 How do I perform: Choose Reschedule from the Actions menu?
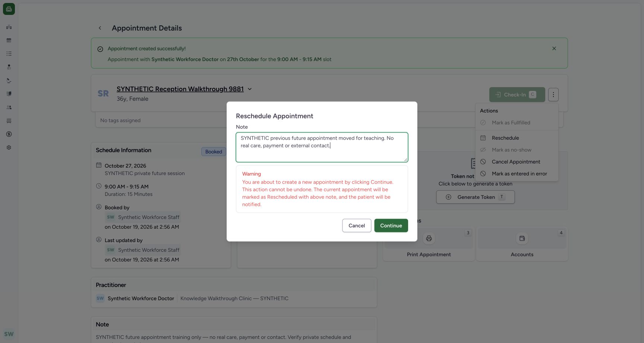pos(517,138)
